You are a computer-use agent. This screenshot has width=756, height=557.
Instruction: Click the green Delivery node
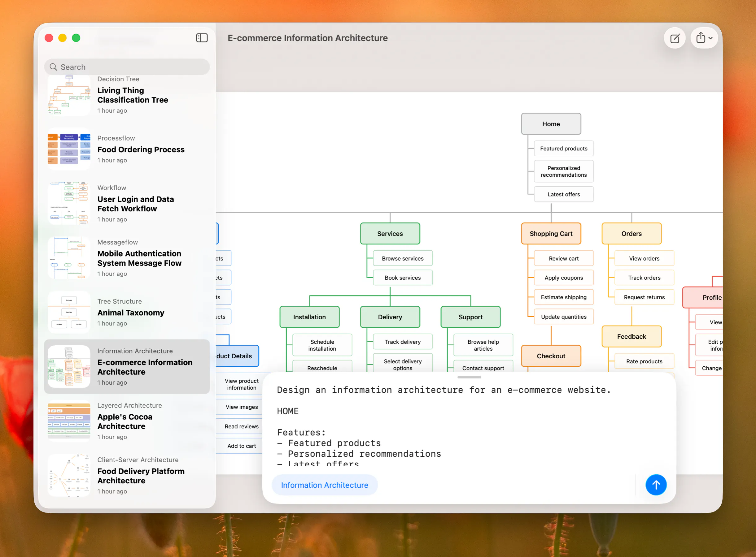(x=390, y=317)
